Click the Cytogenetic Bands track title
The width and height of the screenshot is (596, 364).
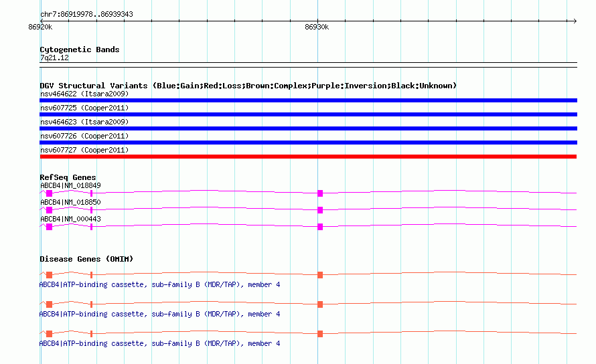[x=80, y=50]
